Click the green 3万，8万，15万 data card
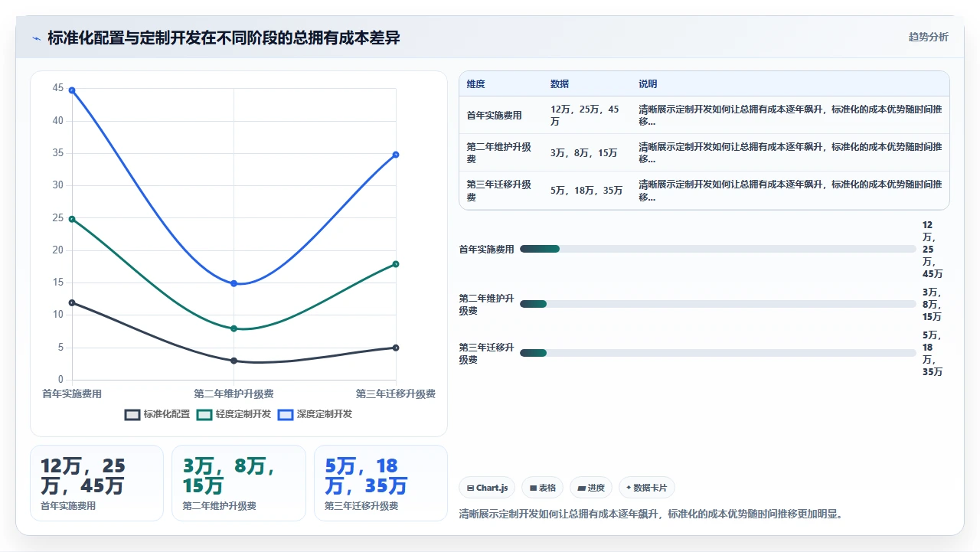 coord(239,483)
